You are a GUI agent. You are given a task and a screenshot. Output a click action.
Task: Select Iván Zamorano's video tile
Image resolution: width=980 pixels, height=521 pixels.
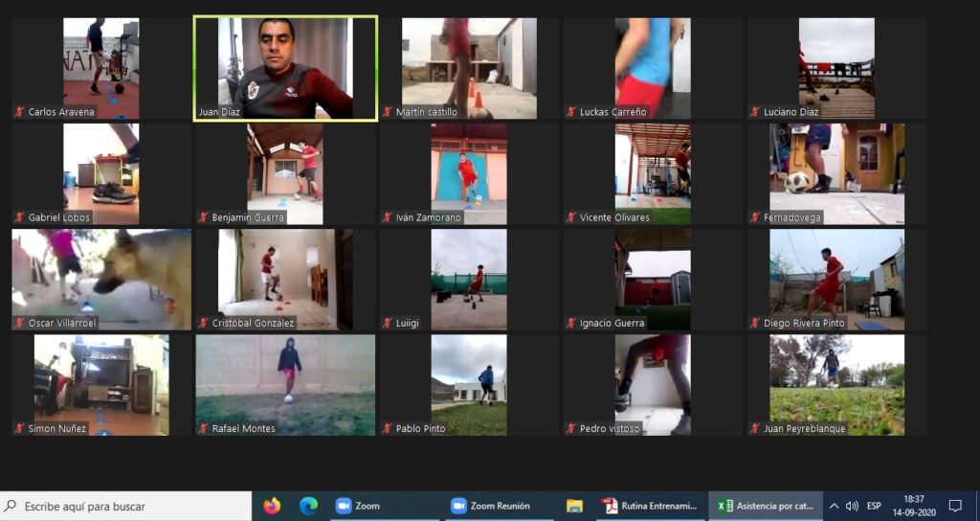click(469, 172)
